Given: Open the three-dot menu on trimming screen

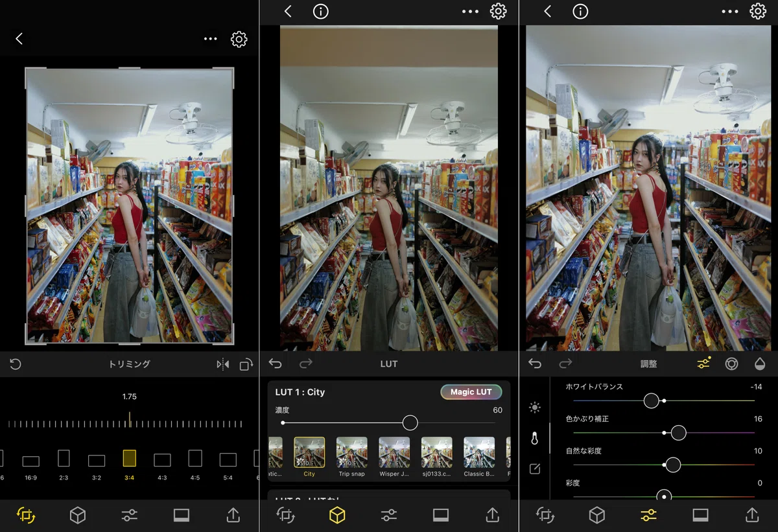Looking at the screenshot, I should tap(210, 39).
